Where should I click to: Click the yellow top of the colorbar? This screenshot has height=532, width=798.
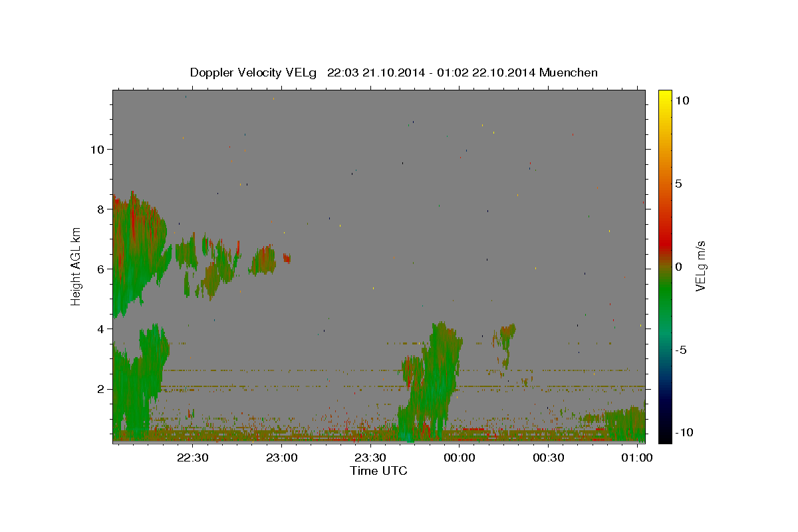click(x=664, y=94)
